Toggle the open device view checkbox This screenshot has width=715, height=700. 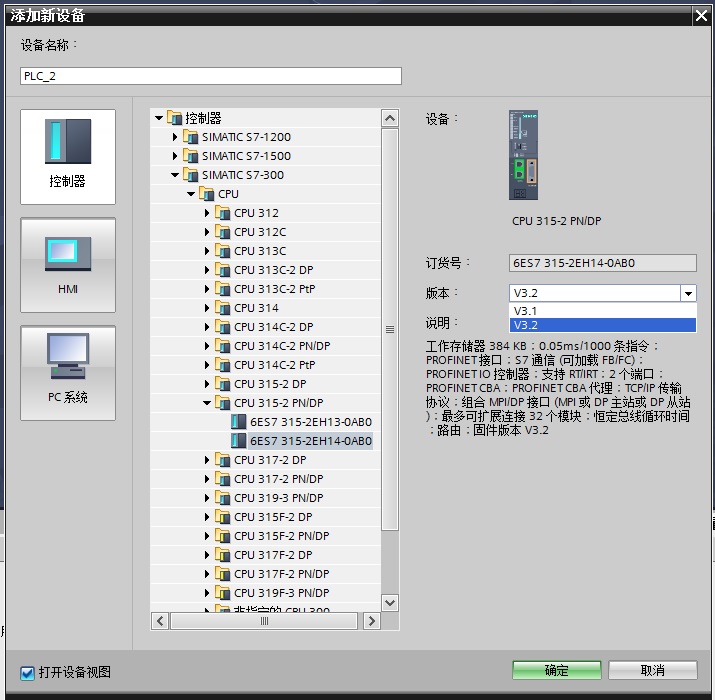pyautogui.click(x=27, y=672)
